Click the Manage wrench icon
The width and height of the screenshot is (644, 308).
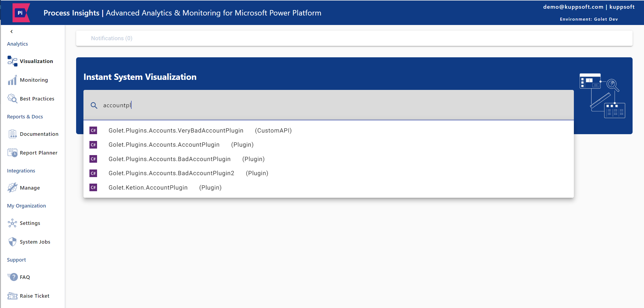coord(13,188)
